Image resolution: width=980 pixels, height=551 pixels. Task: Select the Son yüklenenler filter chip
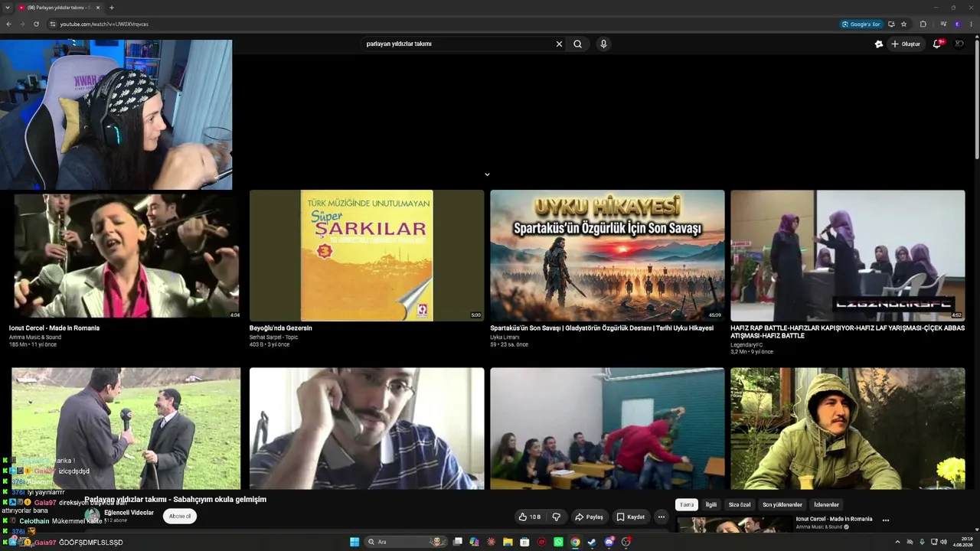pyautogui.click(x=782, y=505)
